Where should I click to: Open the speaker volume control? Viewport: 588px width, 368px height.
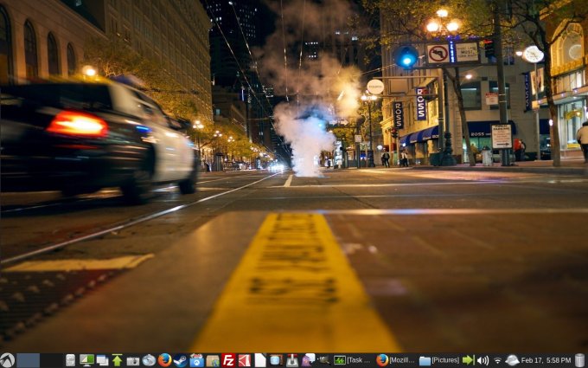tap(483, 360)
